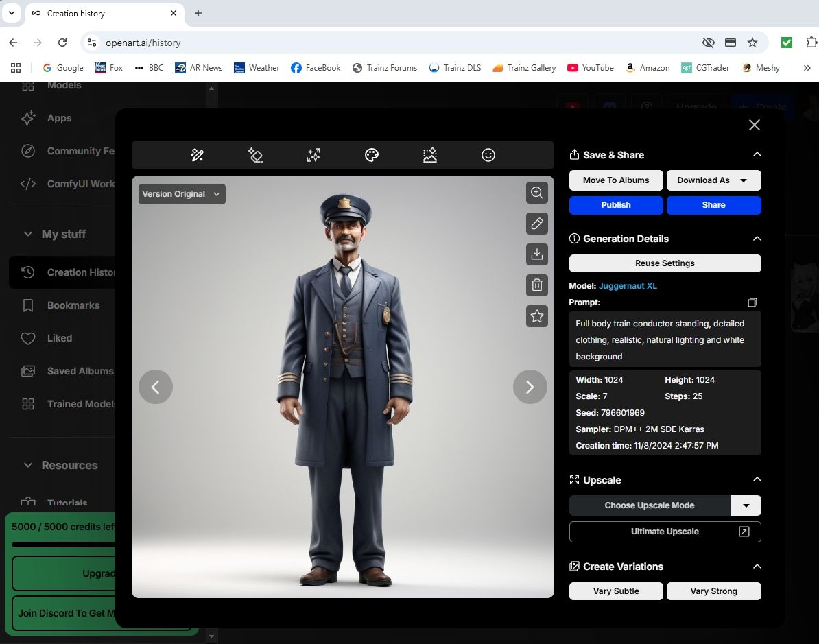The width and height of the screenshot is (819, 644).
Task: Go to Saved Albums in sidebar
Action: click(80, 371)
